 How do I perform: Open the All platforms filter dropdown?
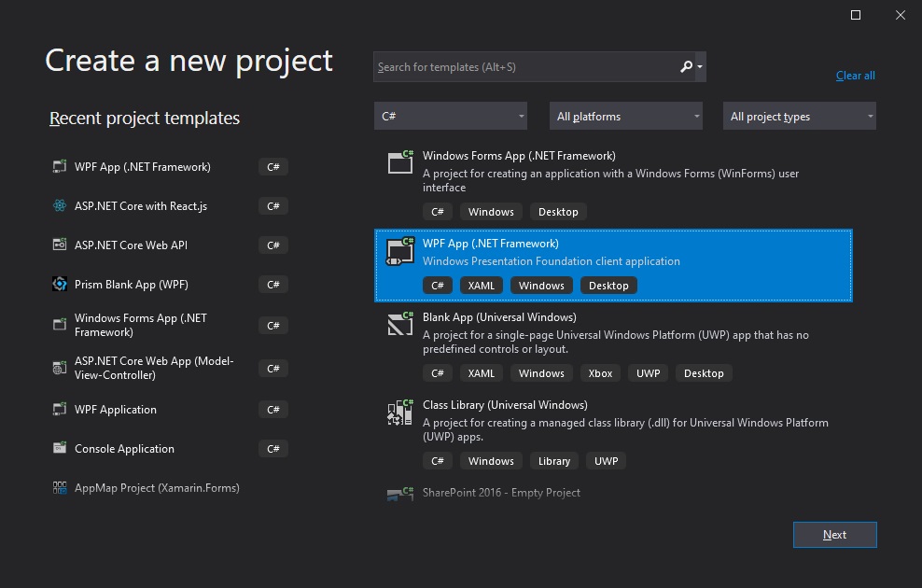pos(625,116)
